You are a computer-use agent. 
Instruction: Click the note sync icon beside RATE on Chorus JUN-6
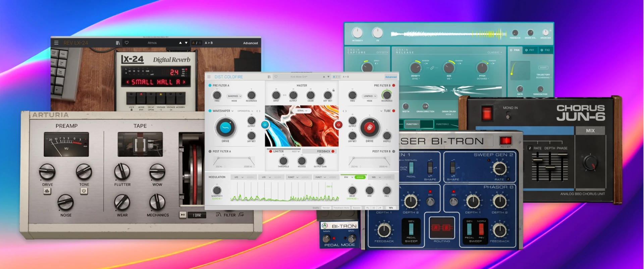[x=530, y=148]
